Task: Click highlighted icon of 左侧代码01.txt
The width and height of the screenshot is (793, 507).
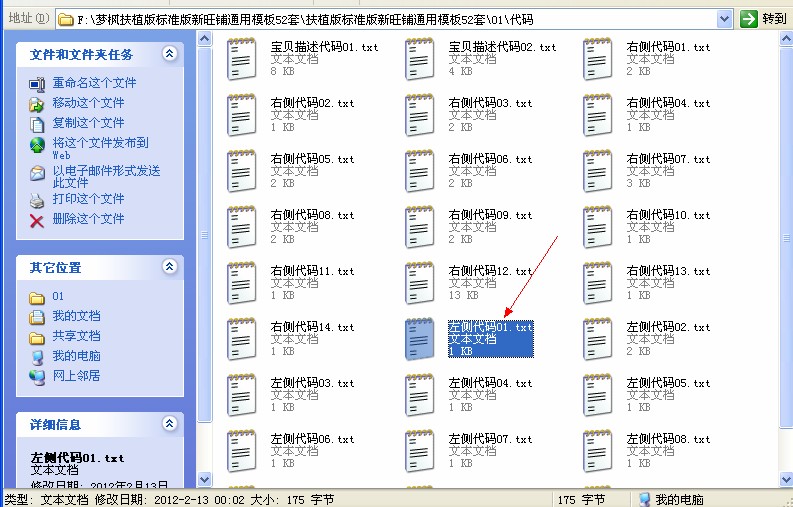Action: tap(419, 339)
